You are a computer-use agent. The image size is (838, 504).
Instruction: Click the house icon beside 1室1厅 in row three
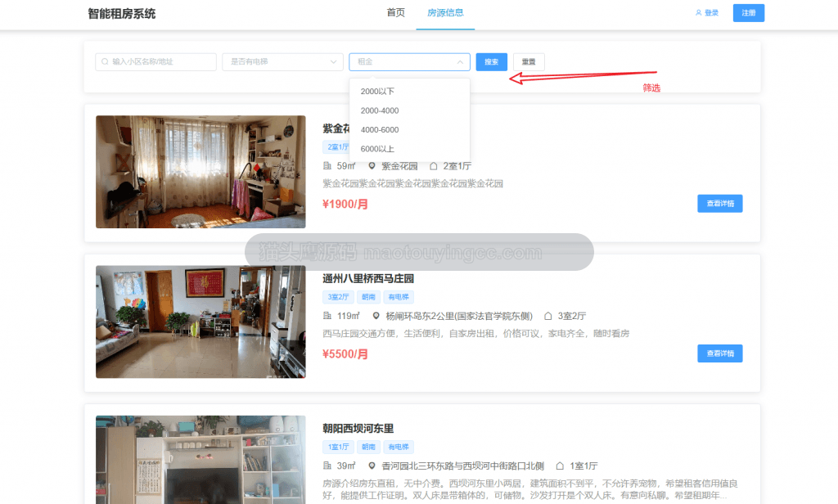(560, 466)
